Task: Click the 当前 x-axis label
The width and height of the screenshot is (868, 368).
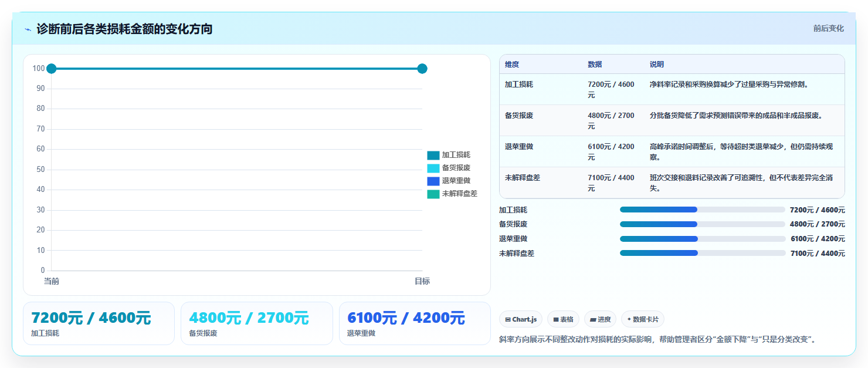Action: [52, 282]
